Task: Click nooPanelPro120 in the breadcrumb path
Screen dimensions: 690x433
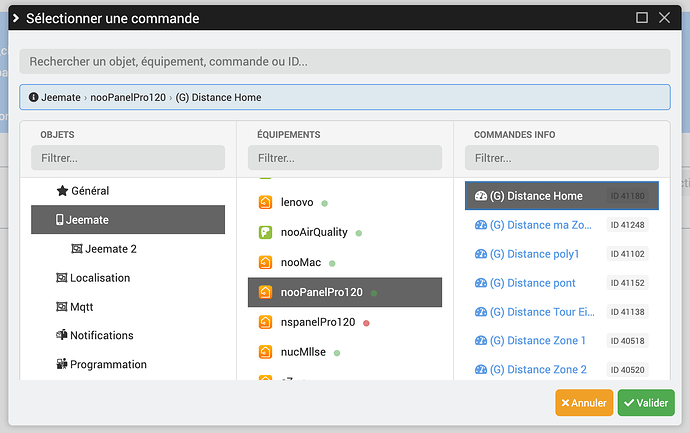Action: pyautogui.click(x=128, y=97)
